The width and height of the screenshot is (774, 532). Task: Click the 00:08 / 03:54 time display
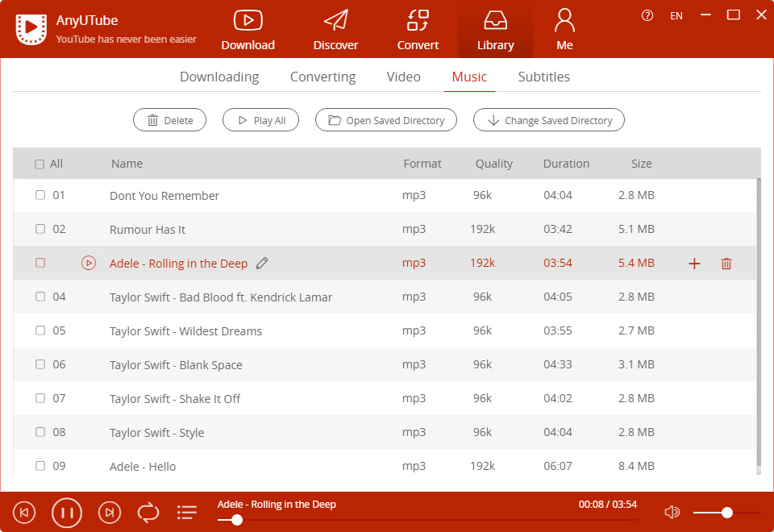point(608,505)
